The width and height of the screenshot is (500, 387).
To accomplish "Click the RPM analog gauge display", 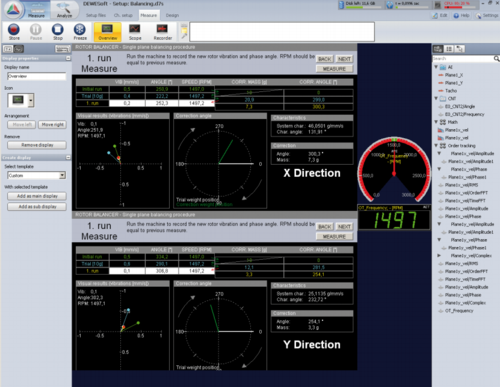I will [394, 169].
